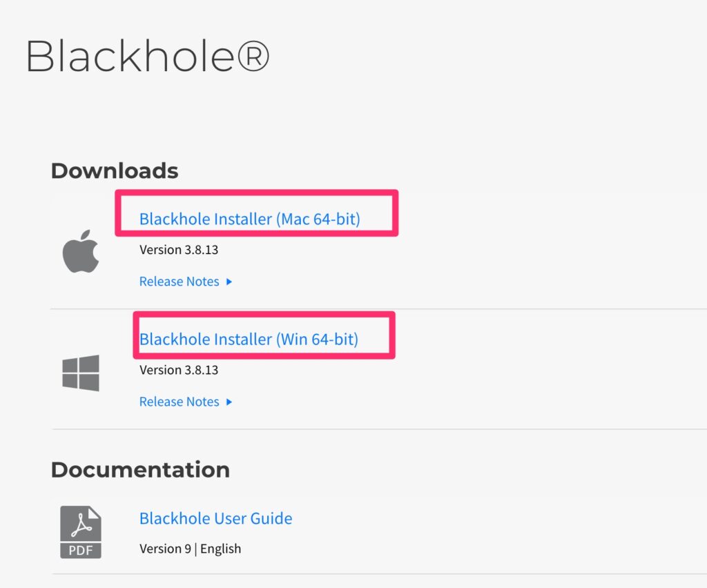Open Release Notes link for Mac version
Viewport: 707px width, 588px height.
(179, 282)
